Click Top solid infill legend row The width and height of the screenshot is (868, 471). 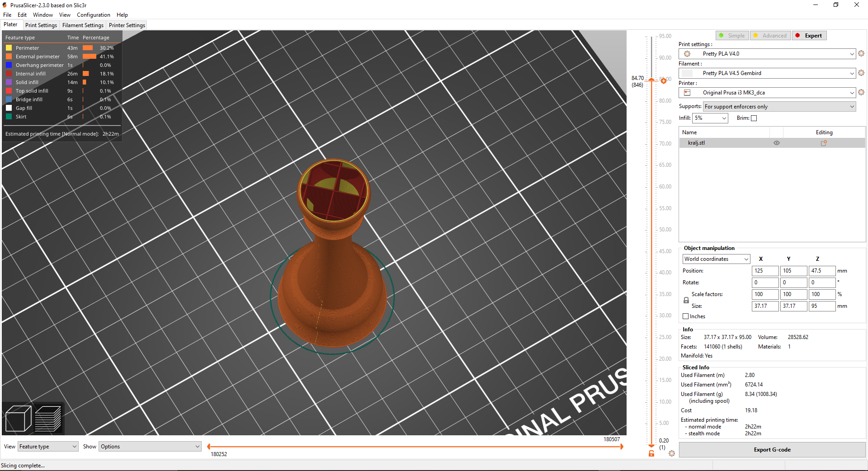click(61, 91)
